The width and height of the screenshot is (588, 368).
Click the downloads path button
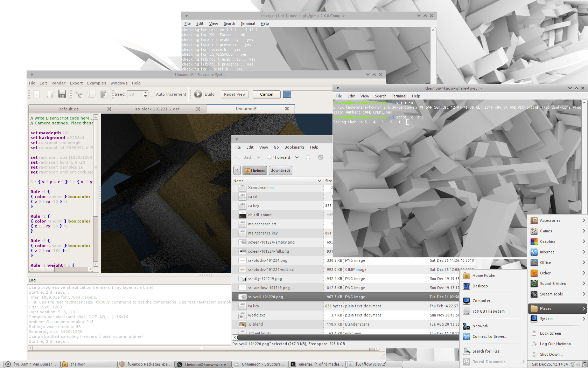click(x=280, y=170)
